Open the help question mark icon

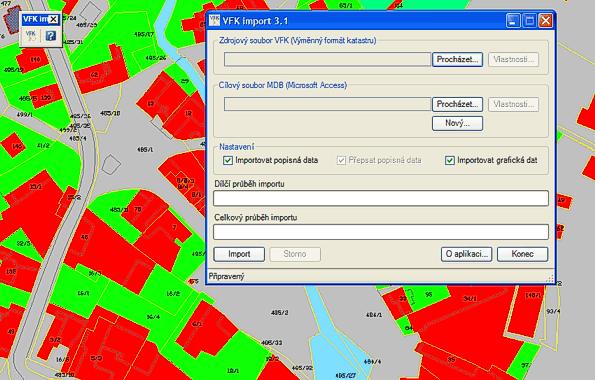[50, 36]
